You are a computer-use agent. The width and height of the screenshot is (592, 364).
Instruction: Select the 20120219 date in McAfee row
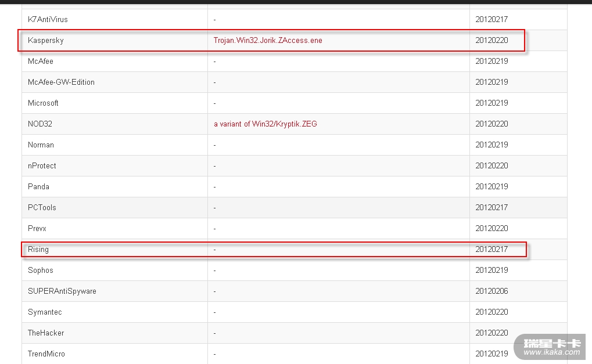point(491,61)
